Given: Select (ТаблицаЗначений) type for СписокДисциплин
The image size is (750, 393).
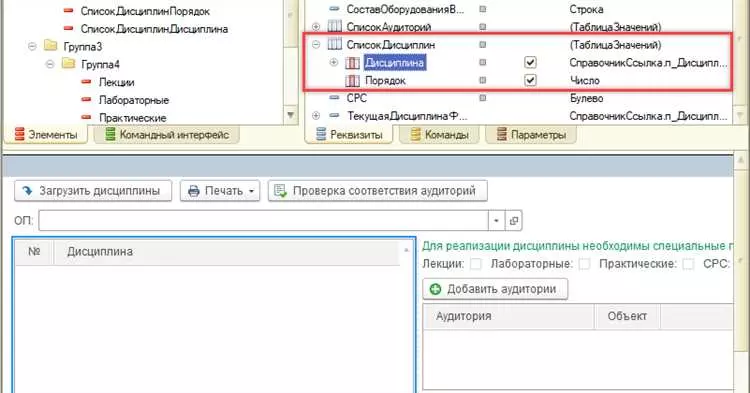Looking at the screenshot, I should pyautogui.click(x=616, y=44).
